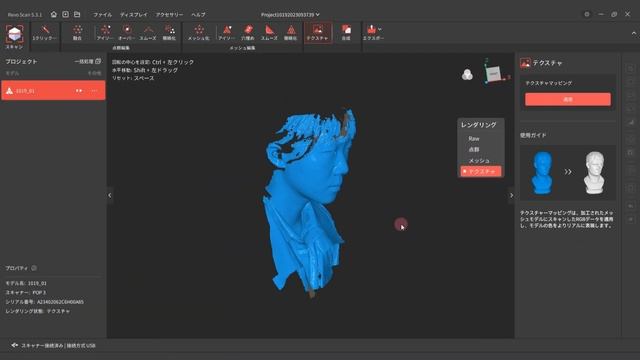This screenshot has width=640, height=360.
Task: Choose point cloud Overlap (オーバー) tool
Action: pos(127,33)
